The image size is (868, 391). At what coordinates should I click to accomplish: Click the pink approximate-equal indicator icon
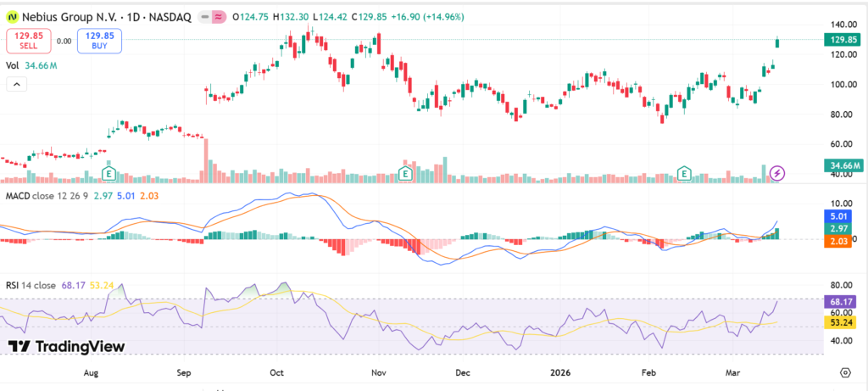coord(218,18)
